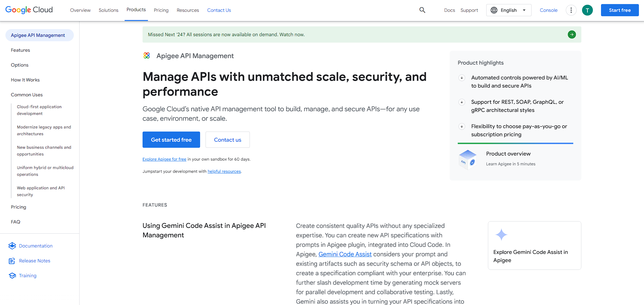Select Uniform hybrid or multicloud operations
The image size is (644, 305).
[x=45, y=171]
